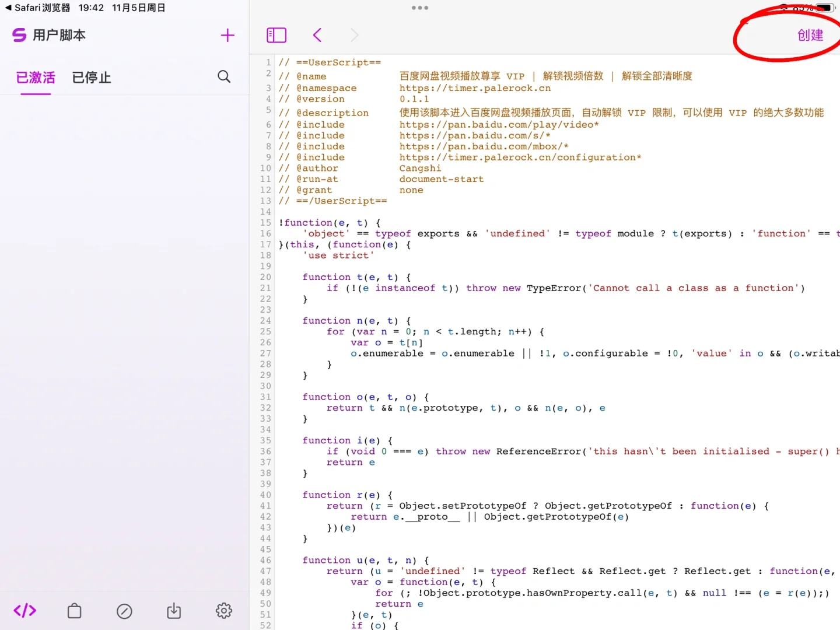840x630 pixels.
Task: Navigate back using the left chevron
Action: (317, 35)
